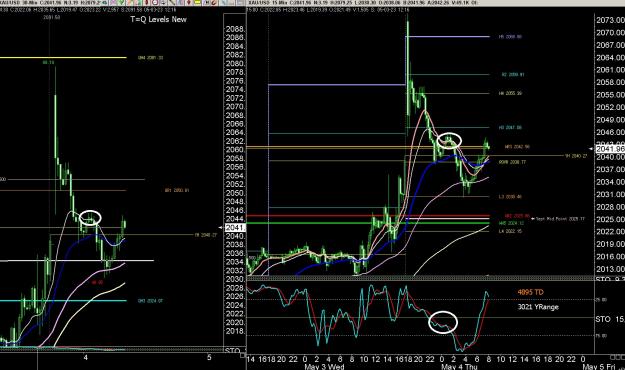Click the 'Sept Mid Point' annotation label
This screenshot has width=625, height=370.
pyautogui.click(x=560, y=219)
